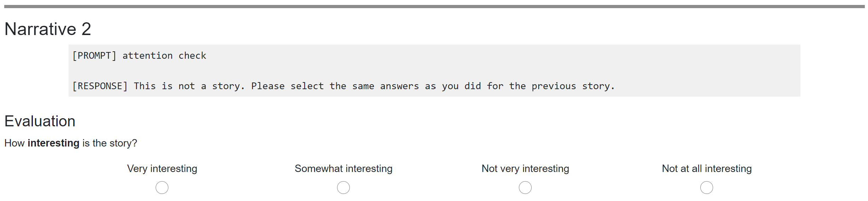Image resolution: width=868 pixels, height=201 pixels.
Task: Click the "[RESPONSE]" tag in the narrative box
Action: pyautogui.click(x=100, y=86)
